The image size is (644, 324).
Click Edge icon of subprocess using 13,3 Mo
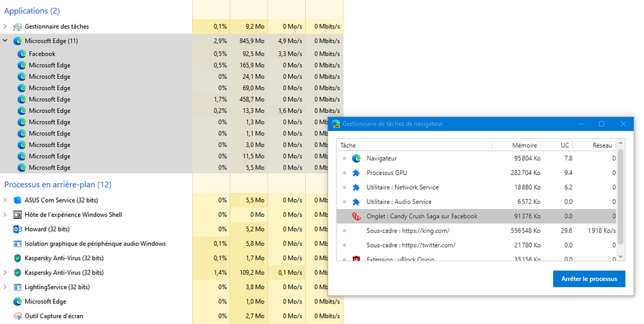21,111
